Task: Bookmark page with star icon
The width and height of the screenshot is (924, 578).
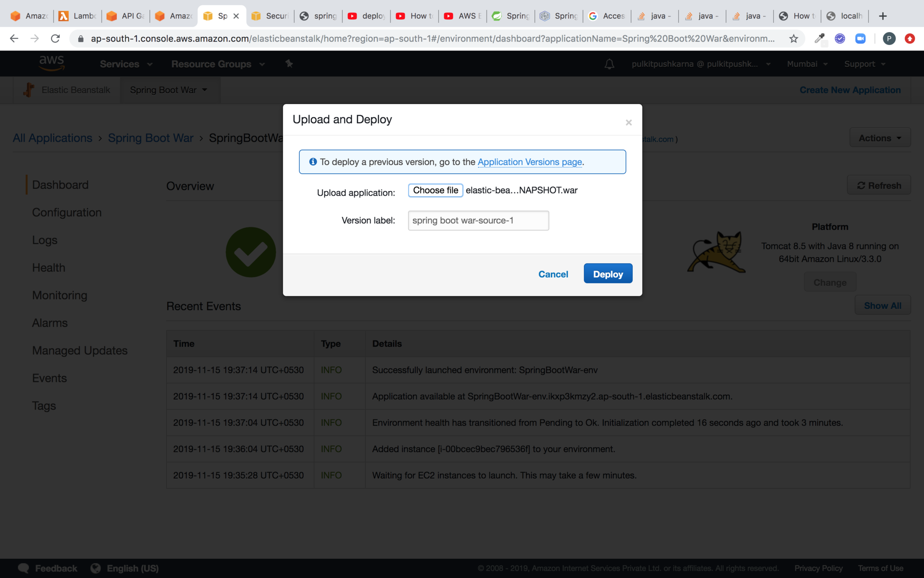Action: pos(794,39)
